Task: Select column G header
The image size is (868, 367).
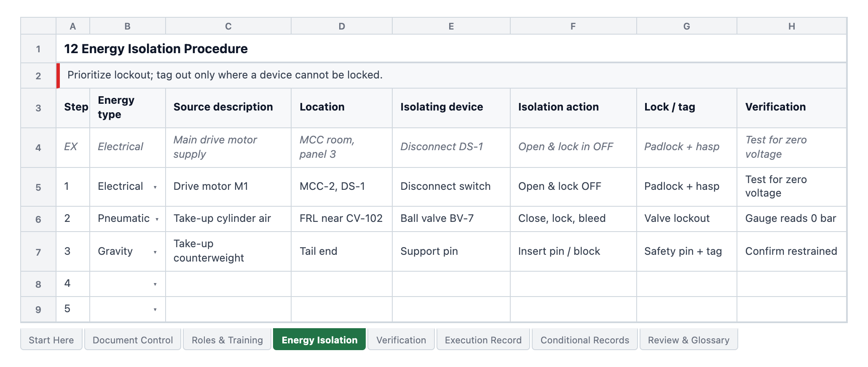Action: click(x=687, y=26)
